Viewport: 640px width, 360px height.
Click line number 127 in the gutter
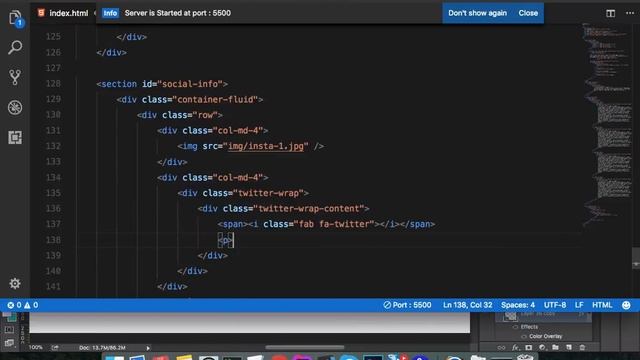53,68
